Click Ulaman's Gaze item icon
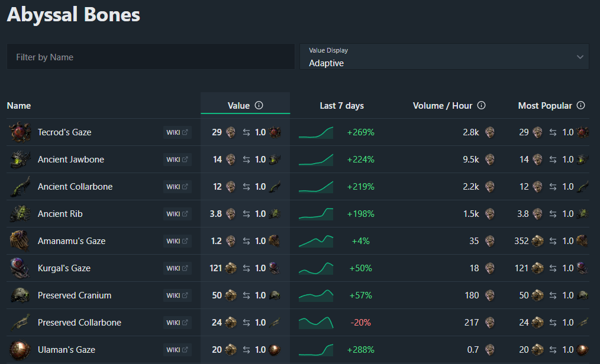The image size is (600, 364). point(20,350)
